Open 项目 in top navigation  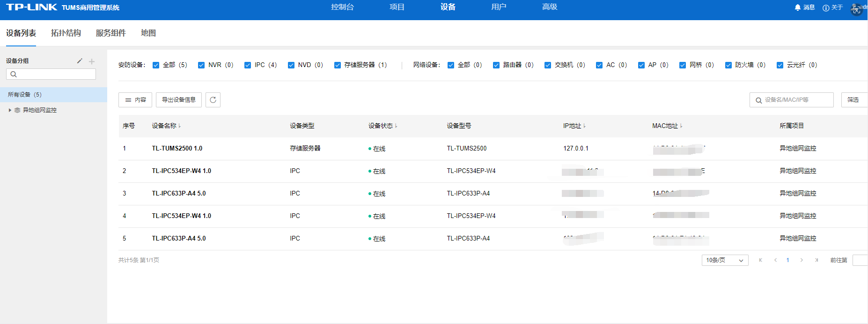click(x=397, y=7)
